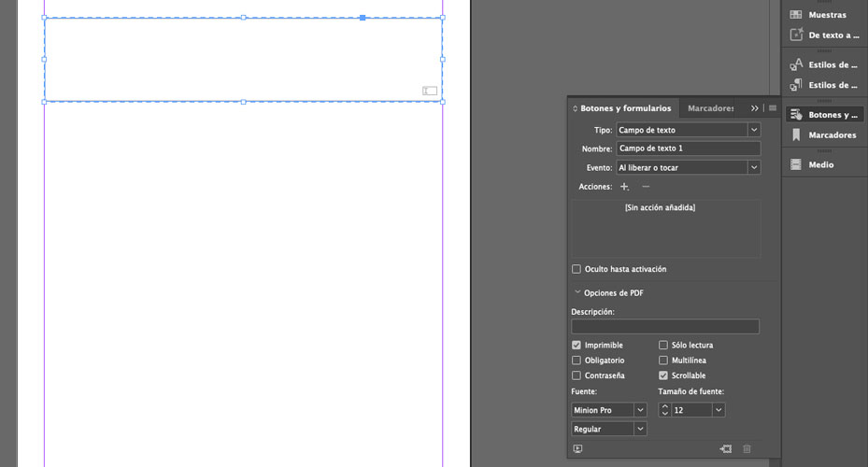Image resolution: width=868 pixels, height=467 pixels.
Task: Click the bottom-center handle of selected frame
Action: point(243,102)
